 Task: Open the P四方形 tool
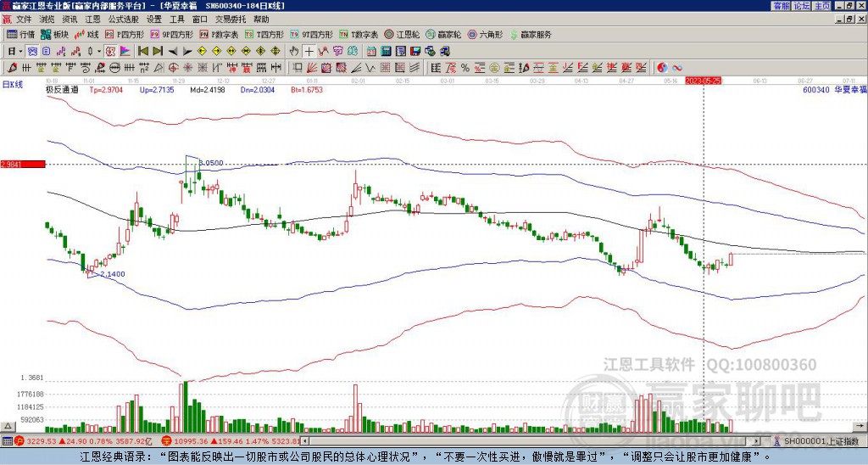pyautogui.click(x=125, y=34)
